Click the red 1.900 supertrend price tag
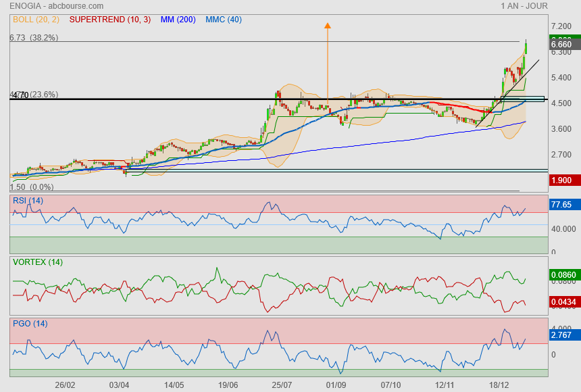581x392 pixels. 562,180
